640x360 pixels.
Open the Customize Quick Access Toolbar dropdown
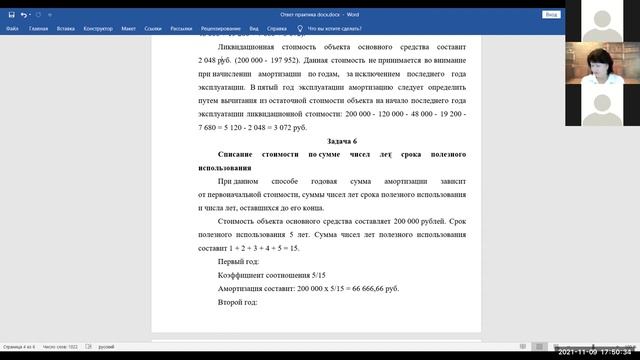(50, 15)
